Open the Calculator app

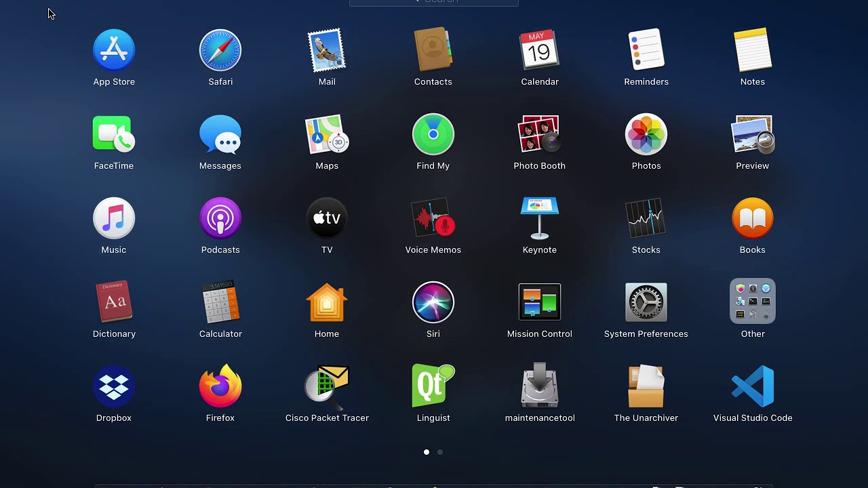(x=220, y=302)
